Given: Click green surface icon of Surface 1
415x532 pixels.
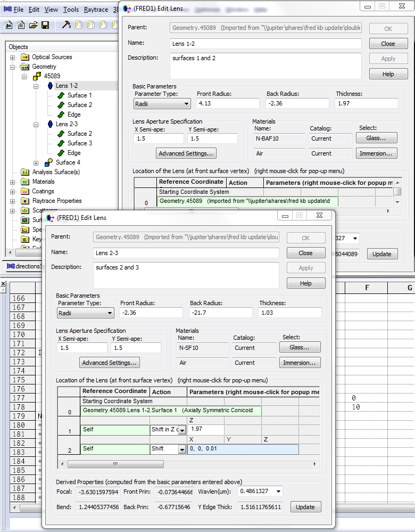Looking at the screenshot, I should point(61,95).
